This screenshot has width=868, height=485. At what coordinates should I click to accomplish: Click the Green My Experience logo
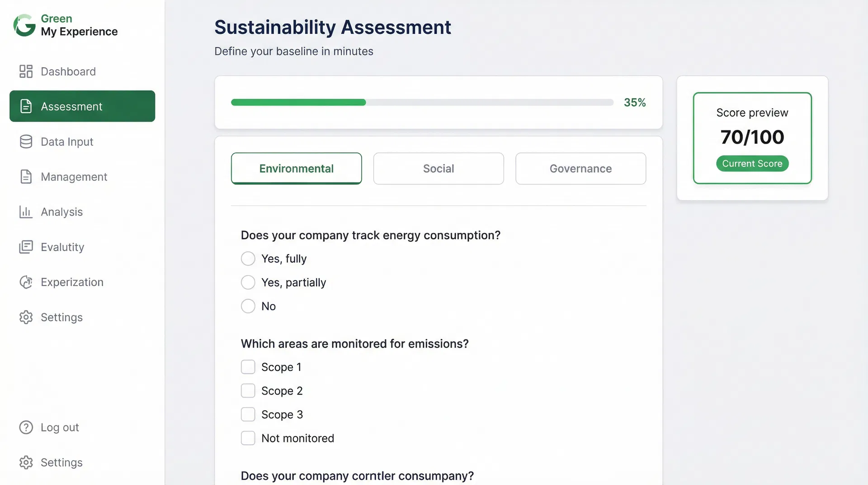tap(65, 25)
